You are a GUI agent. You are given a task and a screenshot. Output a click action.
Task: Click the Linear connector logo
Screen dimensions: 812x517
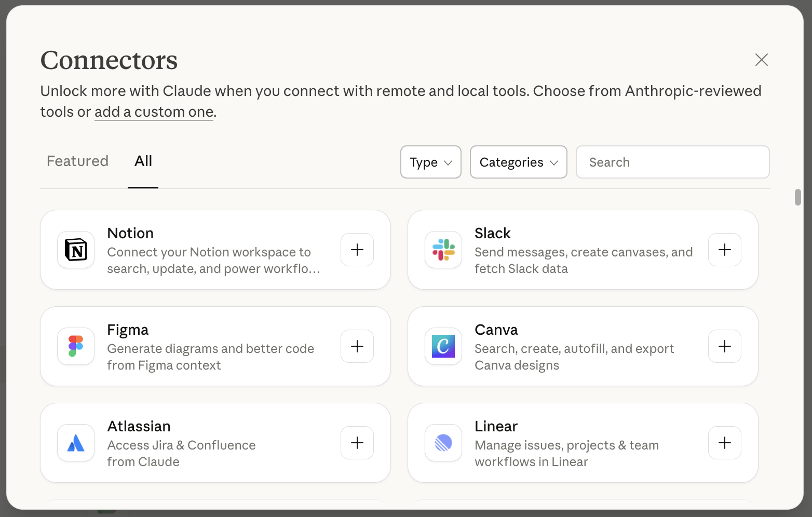click(443, 443)
